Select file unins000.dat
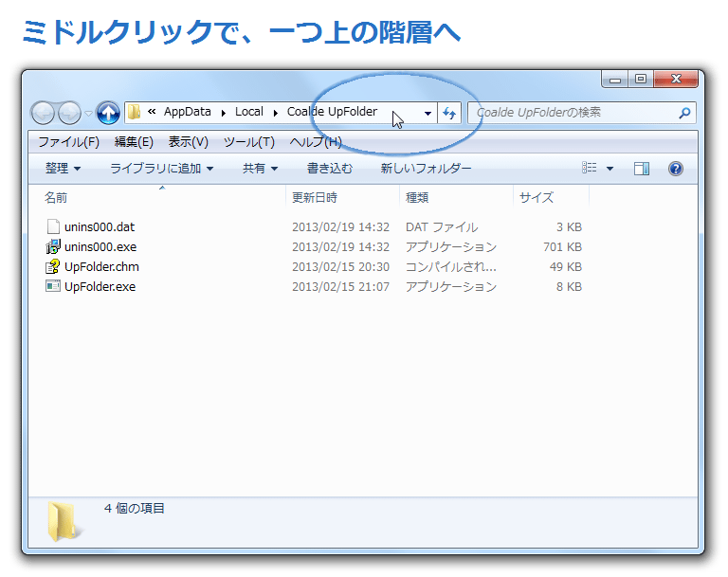 pyautogui.click(x=99, y=227)
